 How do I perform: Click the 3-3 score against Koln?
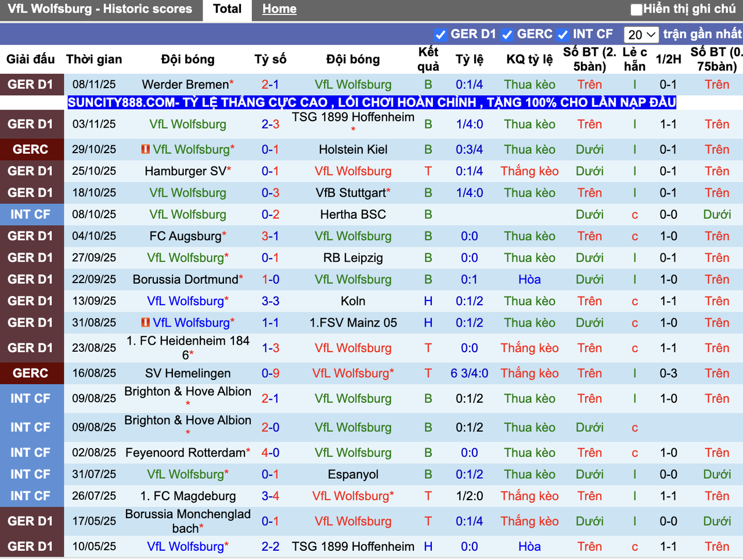pyautogui.click(x=270, y=301)
